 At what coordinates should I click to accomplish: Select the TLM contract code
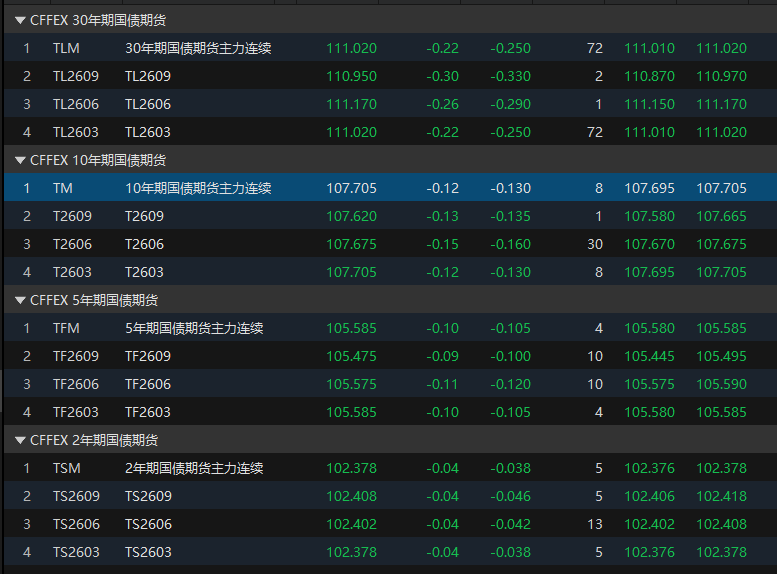pos(66,48)
